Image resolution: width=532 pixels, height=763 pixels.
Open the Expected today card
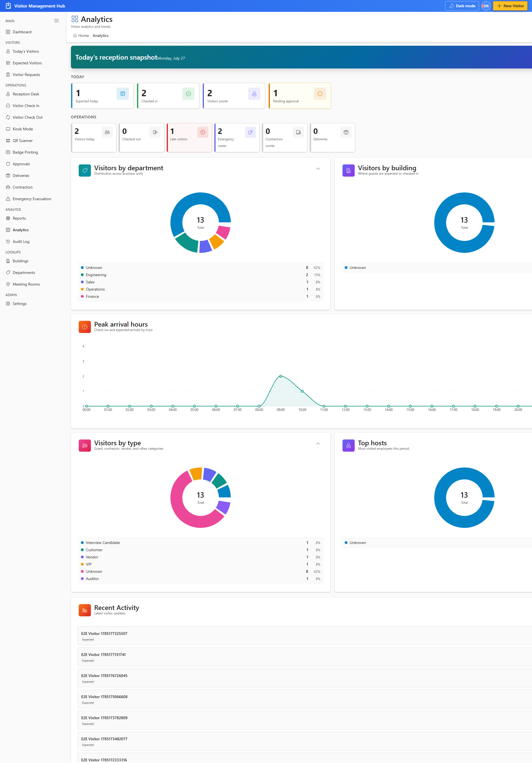tap(102, 96)
